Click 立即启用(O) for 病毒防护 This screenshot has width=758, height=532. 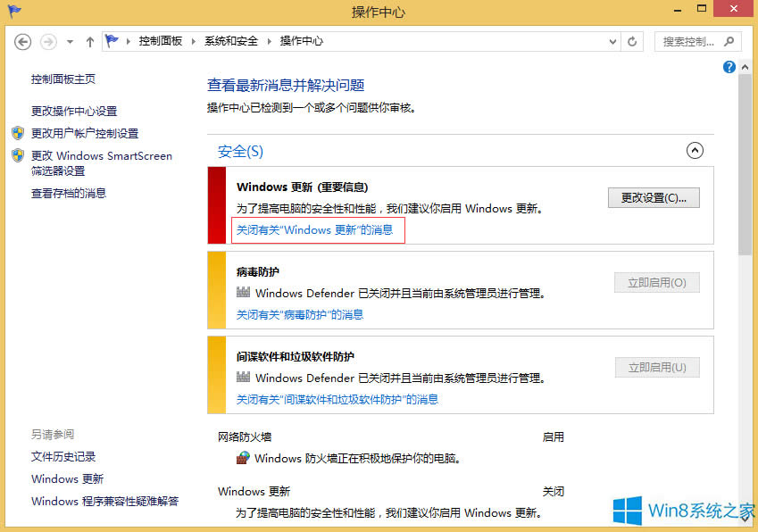pos(657,282)
